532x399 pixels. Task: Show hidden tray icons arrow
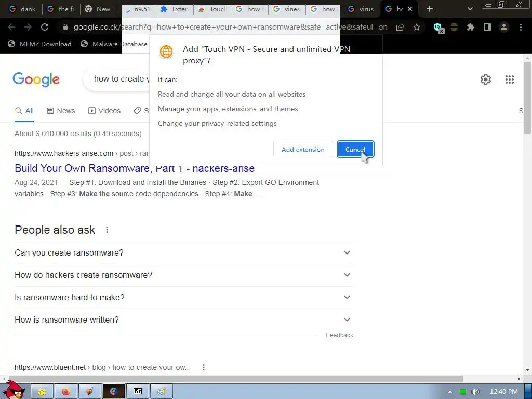pos(450,392)
